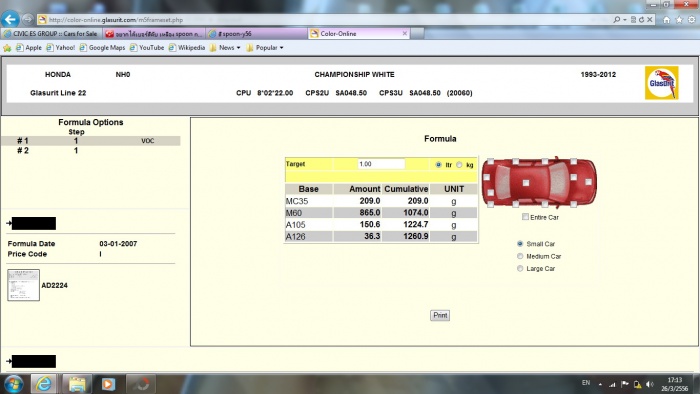Select the ltr unit radio button
Viewport: 700px width, 394px height.
pos(438,165)
